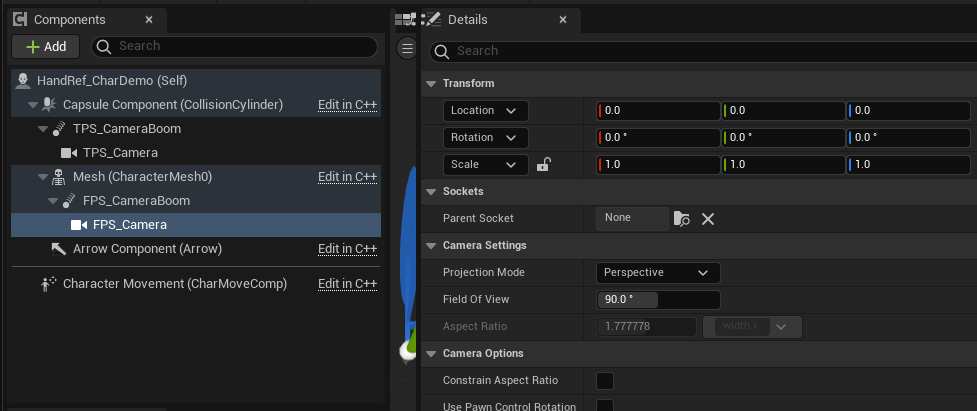The width and height of the screenshot is (977, 411).
Task: Open Edit in C++ for Capsule Component
Action: (347, 105)
